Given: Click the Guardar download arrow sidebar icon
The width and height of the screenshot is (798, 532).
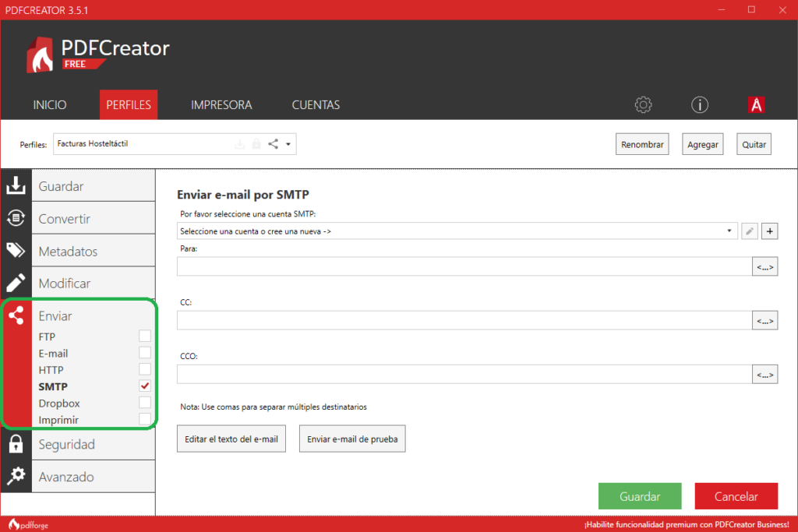Looking at the screenshot, I should point(16,185).
